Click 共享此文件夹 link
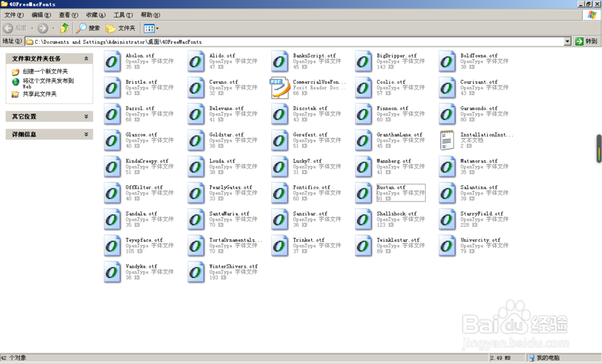Image resolution: width=602 pixels, height=364 pixels. pos(40,94)
